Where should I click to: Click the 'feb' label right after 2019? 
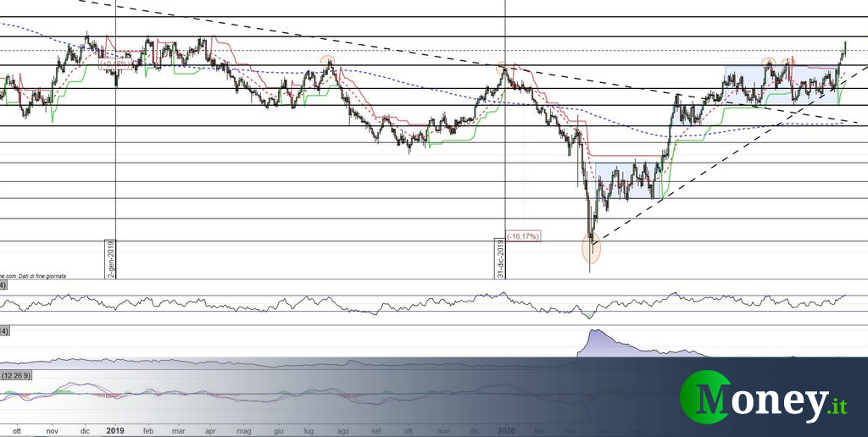pos(147,430)
